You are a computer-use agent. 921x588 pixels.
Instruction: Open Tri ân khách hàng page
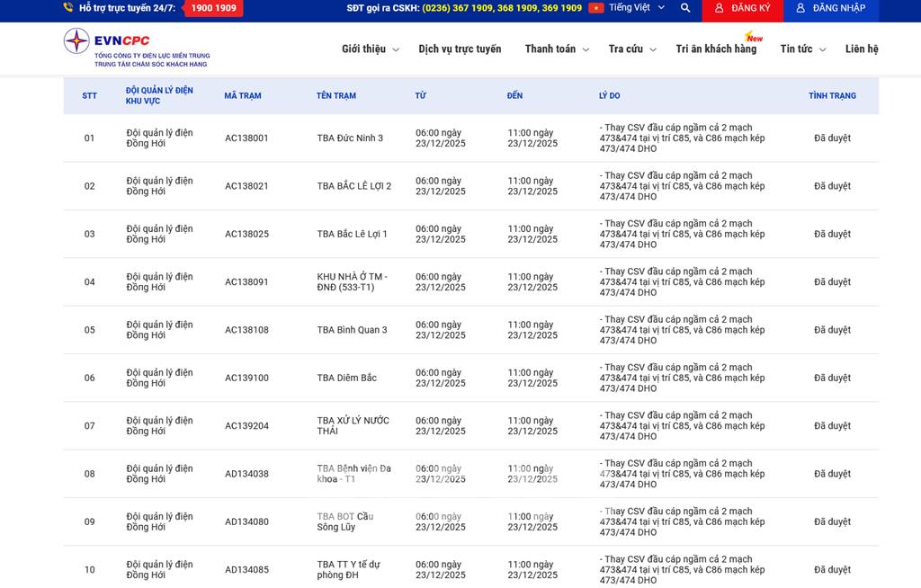716,49
